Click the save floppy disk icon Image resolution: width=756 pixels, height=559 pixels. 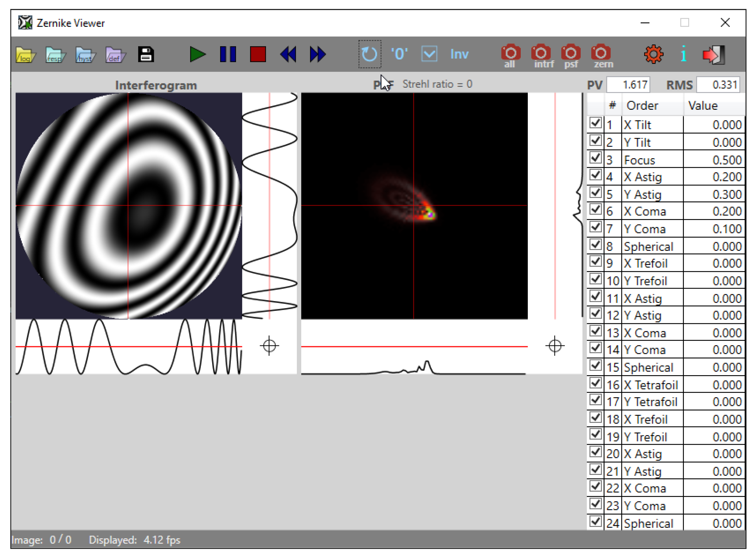(146, 55)
